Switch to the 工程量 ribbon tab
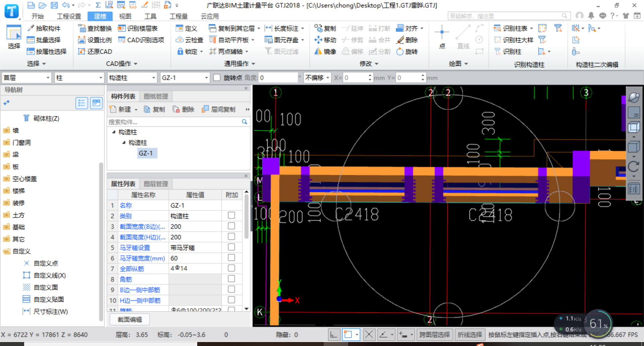644x346 pixels. pyautogui.click(x=179, y=16)
